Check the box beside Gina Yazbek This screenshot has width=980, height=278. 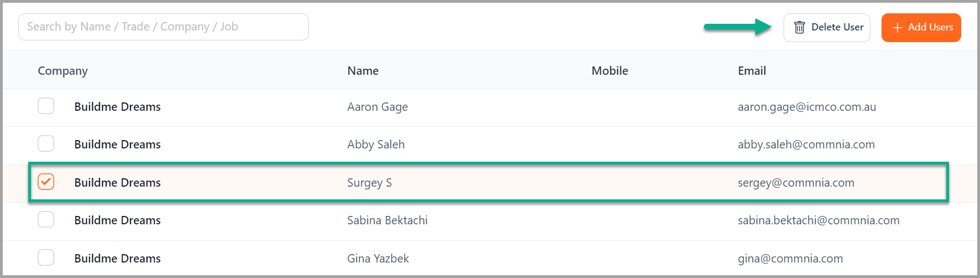click(x=46, y=258)
